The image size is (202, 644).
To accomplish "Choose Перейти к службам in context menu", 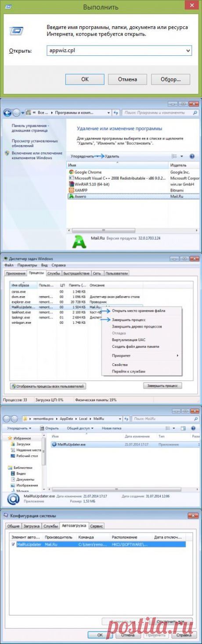I will 129,371.
